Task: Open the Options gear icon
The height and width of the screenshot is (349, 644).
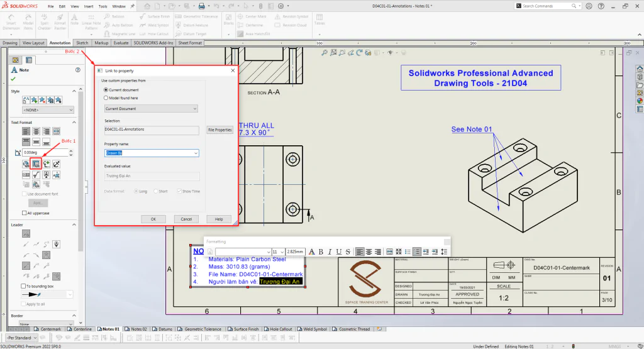Action: (x=281, y=6)
